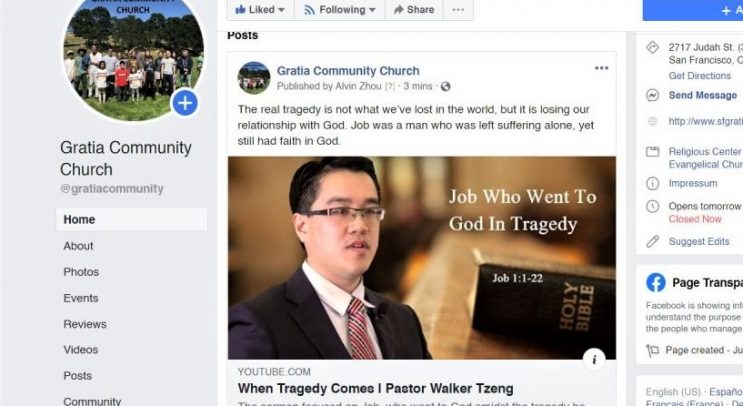
Task: Click the Facebook logo in Page Transparency
Action: [656, 283]
